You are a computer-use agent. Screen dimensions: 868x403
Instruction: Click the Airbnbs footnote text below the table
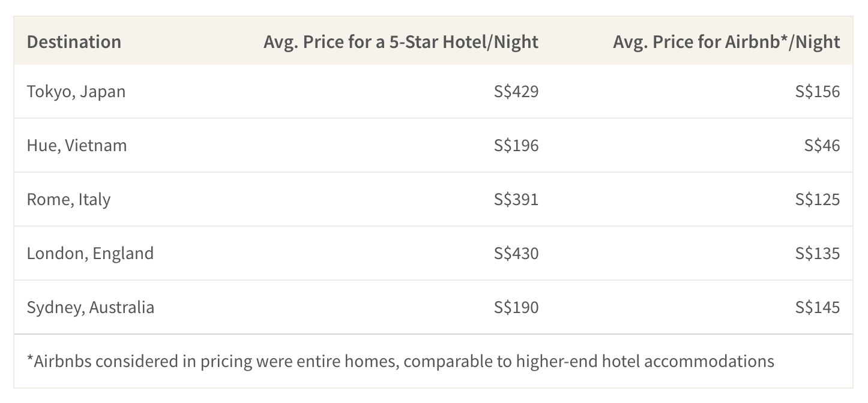(x=400, y=362)
